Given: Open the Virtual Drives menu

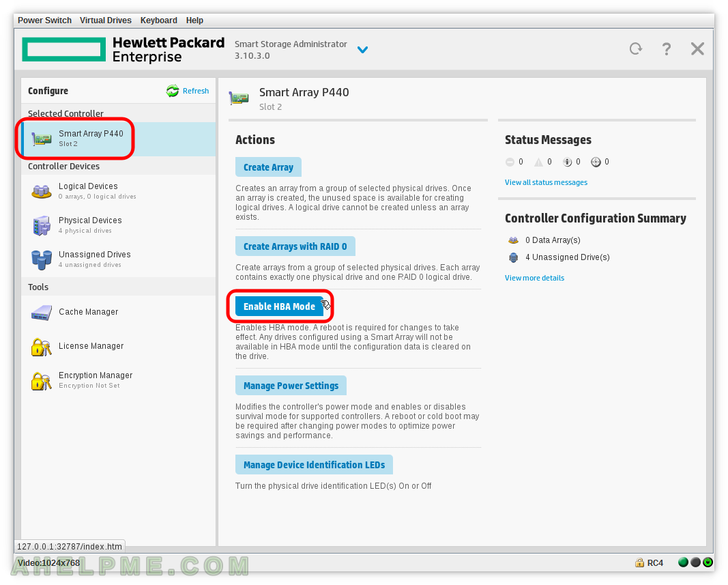Looking at the screenshot, I should point(106,20).
